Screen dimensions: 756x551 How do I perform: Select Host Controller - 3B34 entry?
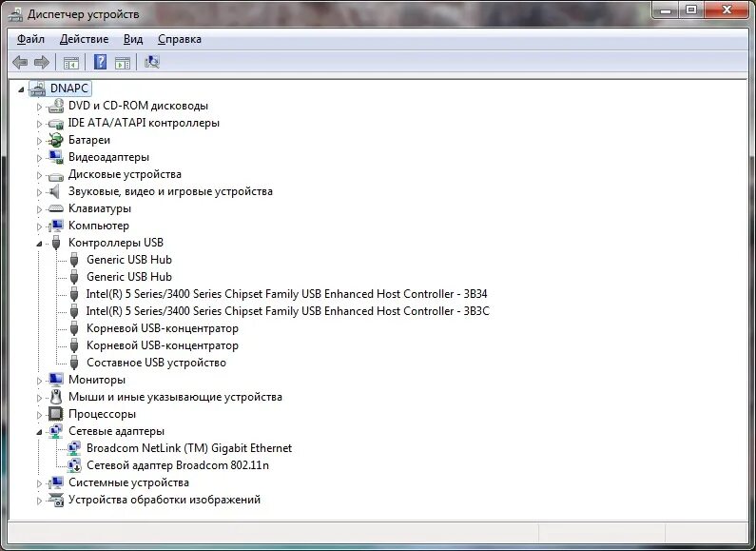[x=286, y=294]
